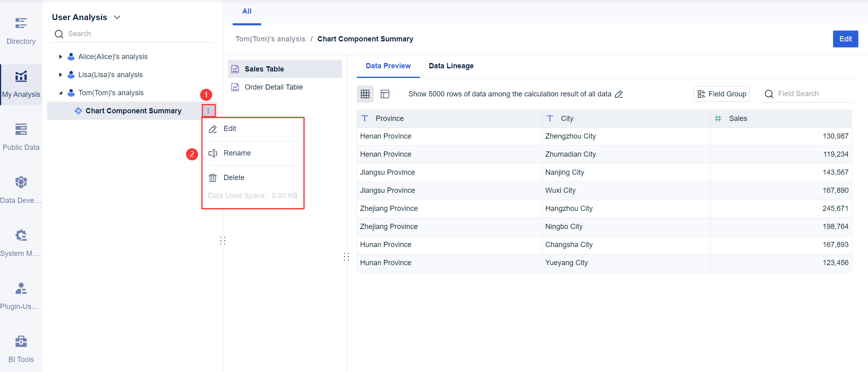Open the Data Development module
The height and width of the screenshot is (372, 868).
(21, 189)
